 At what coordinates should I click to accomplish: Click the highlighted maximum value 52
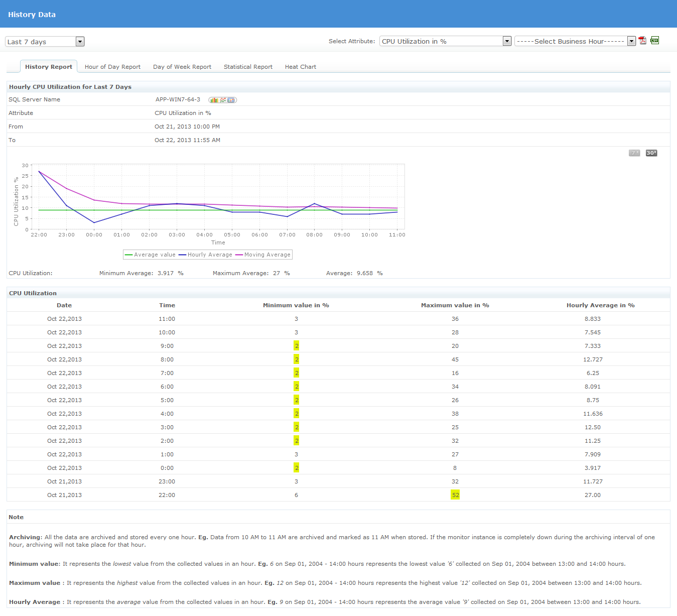[455, 495]
